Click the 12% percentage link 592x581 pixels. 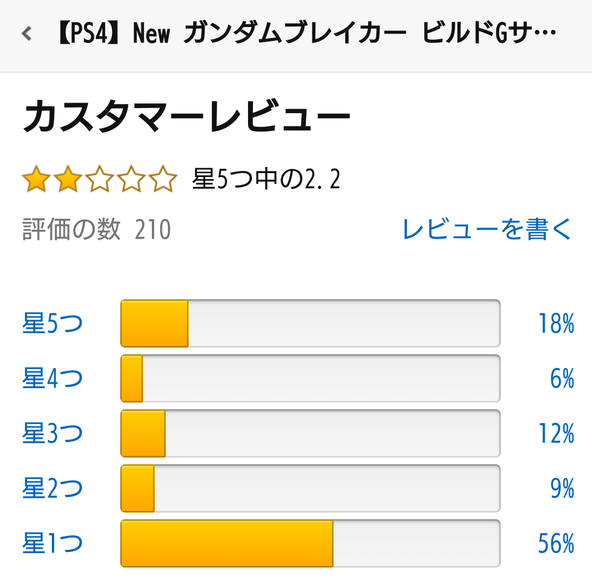pos(556,433)
